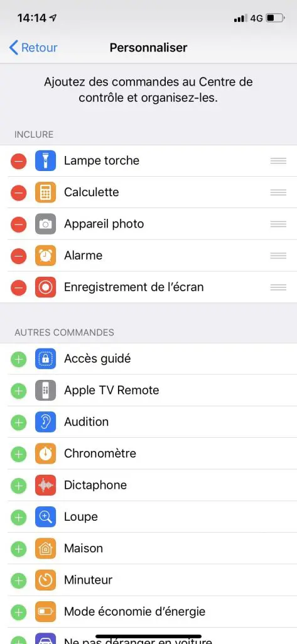Screen dimensions: 297x644
Task: Grab the Lampe torche reorder handle
Action: coord(278,160)
